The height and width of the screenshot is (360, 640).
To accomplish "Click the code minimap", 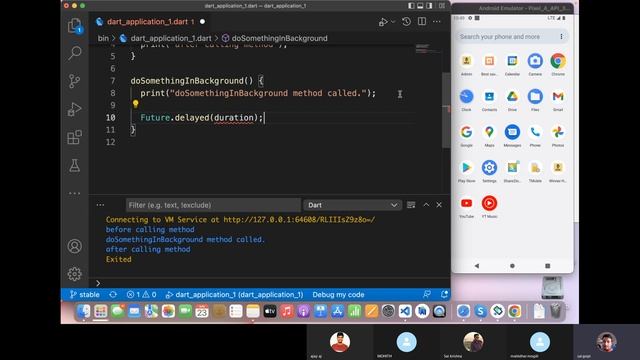I will coord(427,49).
